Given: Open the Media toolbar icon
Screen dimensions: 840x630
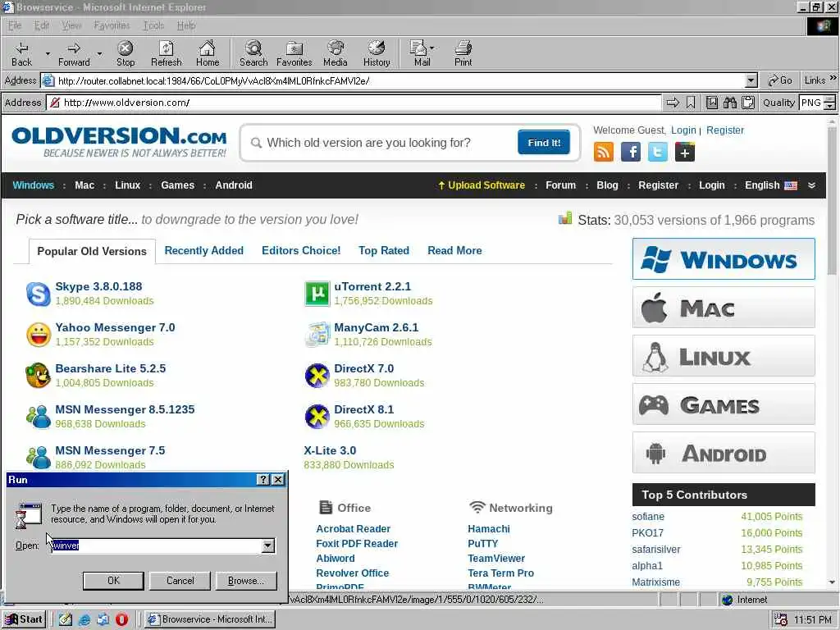Looking at the screenshot, I should coord(336,53).
